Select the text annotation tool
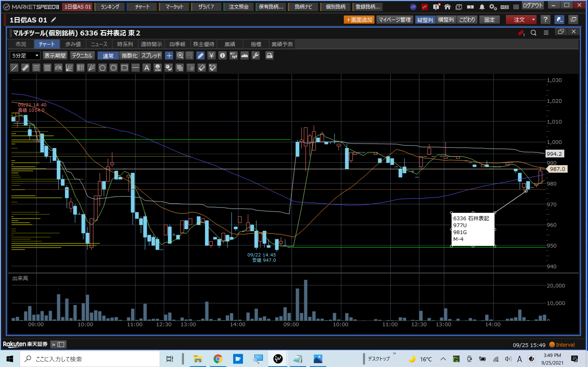The width and height of the screenshot is (588, 367). (147, 68)
